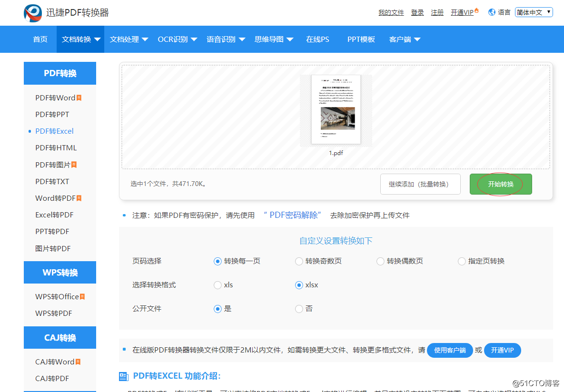564x392 pixels.
Task: Choose the xls format radio button
Action: (x=217, y=285)
